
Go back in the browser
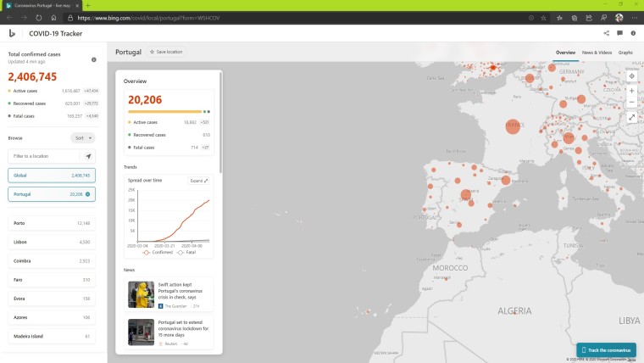[9, 18]
